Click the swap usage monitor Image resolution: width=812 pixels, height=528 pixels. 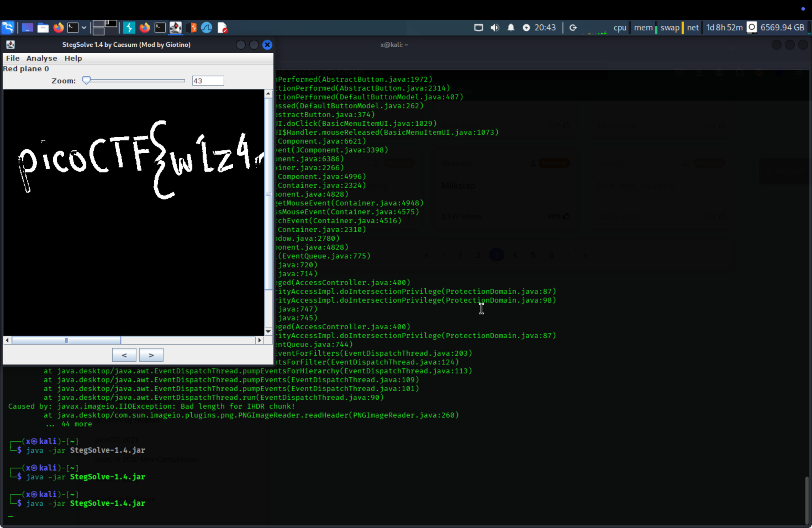[x=670, y=28]
